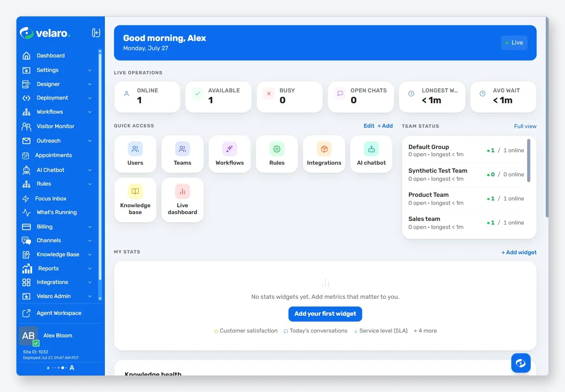Screen dimensions: 565x392
Task: Click the + 4 more suggestion
Action: click(x=425, y=331)
